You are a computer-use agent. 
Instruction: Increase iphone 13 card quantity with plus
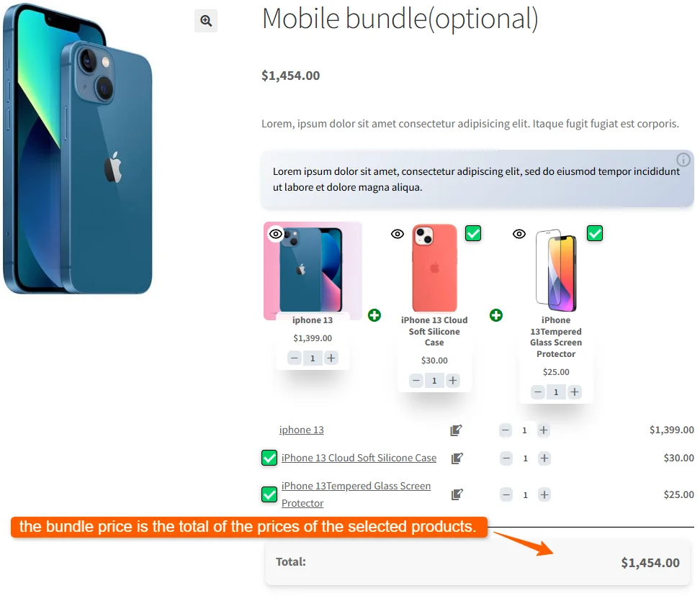pyautogui.click(x=331, y=358)
